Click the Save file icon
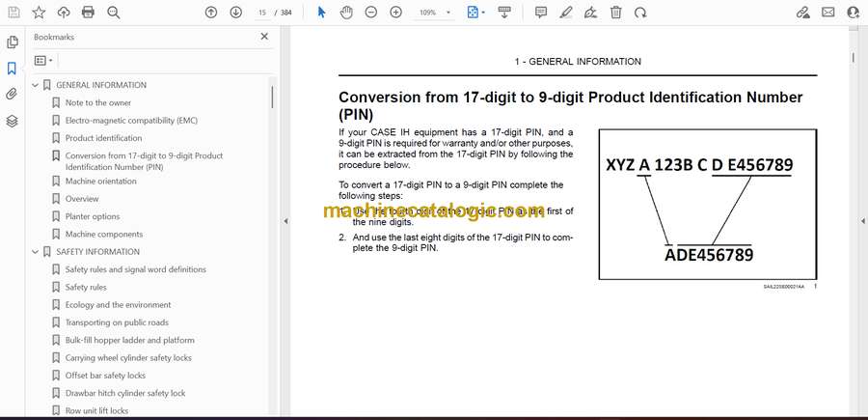 pos(14,13)
